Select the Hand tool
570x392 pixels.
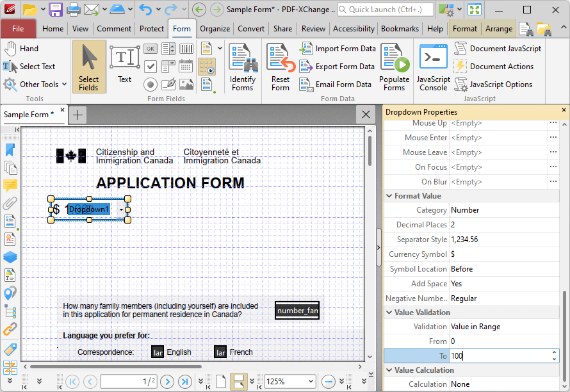(21, 49)
